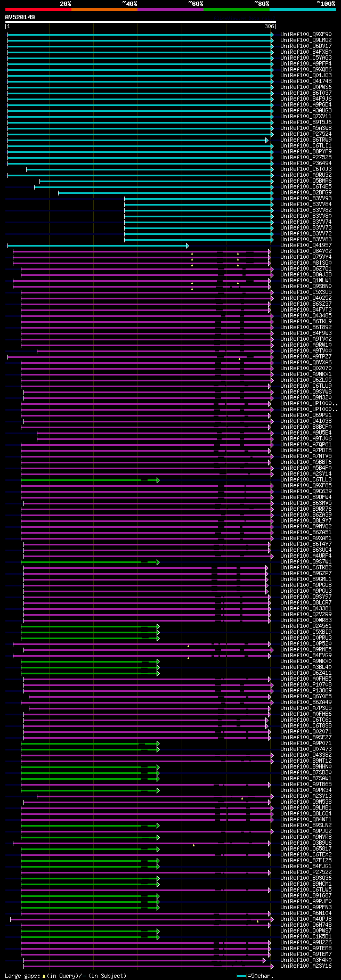
Task: Click the cyan alignment bar for B6TRW9
Action: (137, 140)
